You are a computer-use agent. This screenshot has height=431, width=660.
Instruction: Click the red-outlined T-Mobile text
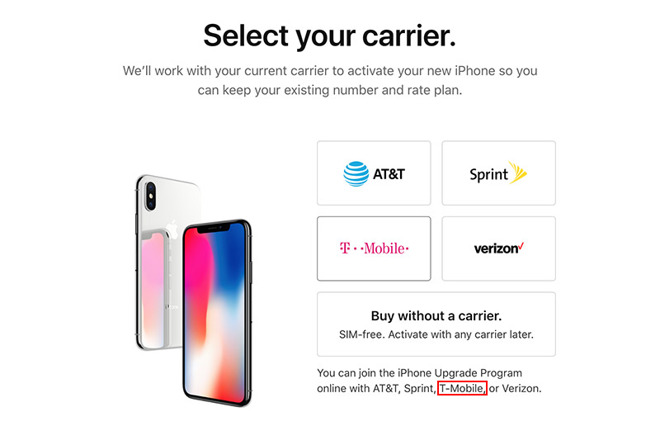coord(462,388)
